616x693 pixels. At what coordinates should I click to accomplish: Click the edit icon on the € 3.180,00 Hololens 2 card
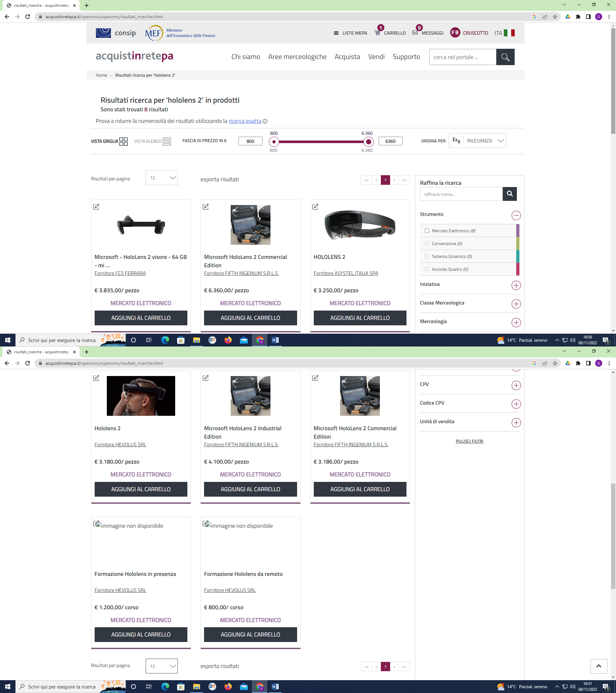tap(96, 378)
